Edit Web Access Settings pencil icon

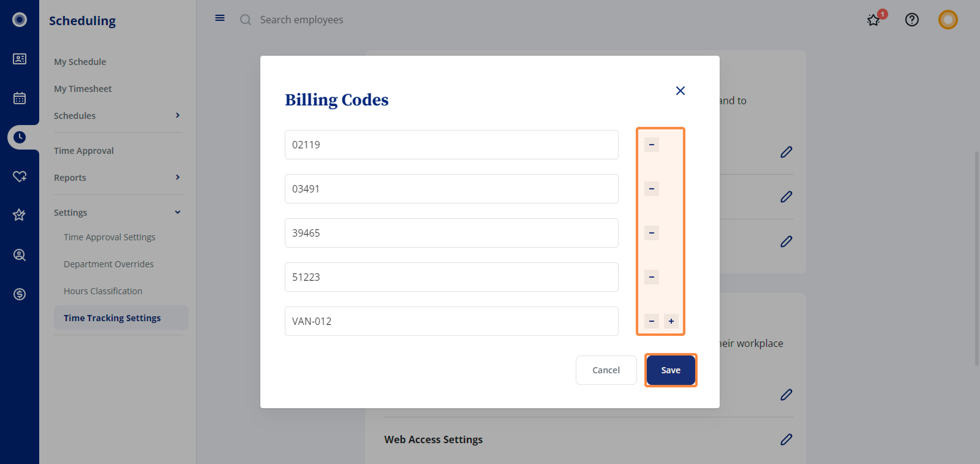pyautogui.click(x=786, y=439)
